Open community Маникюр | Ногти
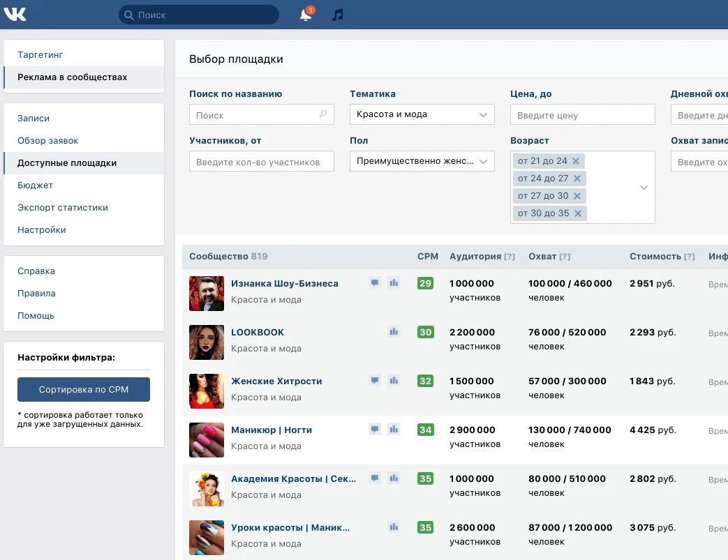The height and width of the screenshot is (560, 728). (x=271, y=430)
